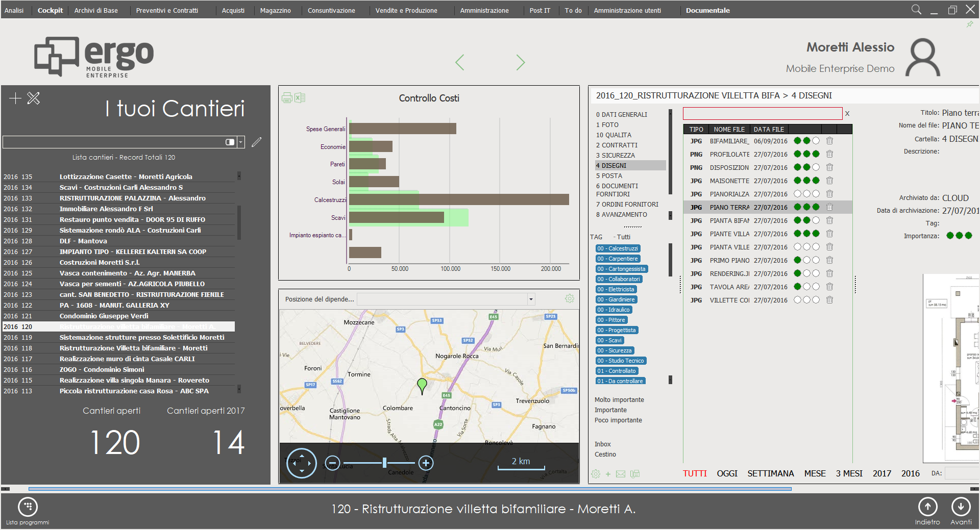The height and width of the screenshot is (530, 980).
Task: Select folder 0 DATI GENERALI
Action: (622, 114)
